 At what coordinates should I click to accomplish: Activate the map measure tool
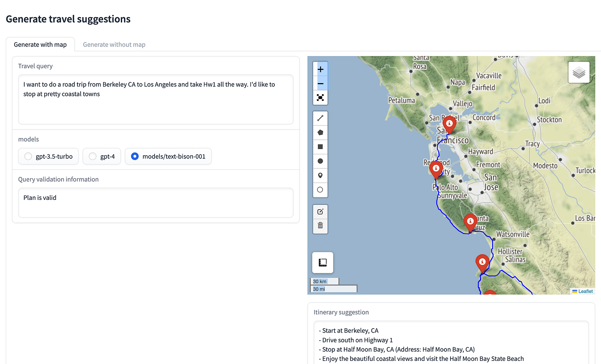322,262
